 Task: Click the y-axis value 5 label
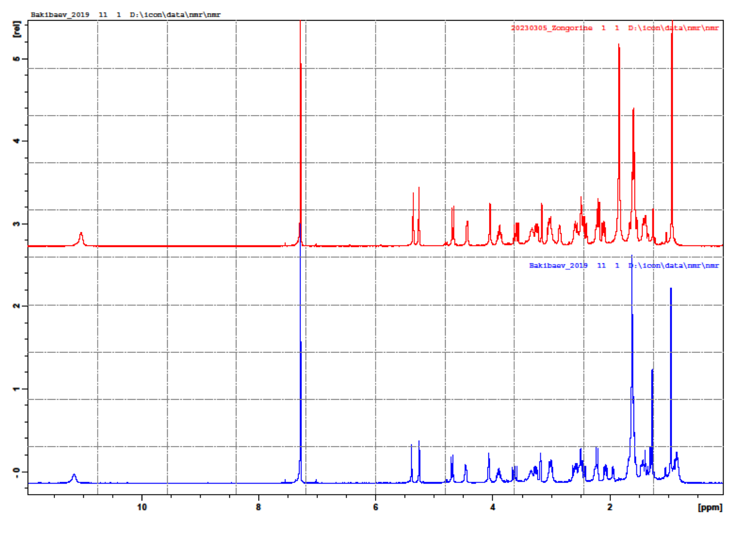(16, 59)
